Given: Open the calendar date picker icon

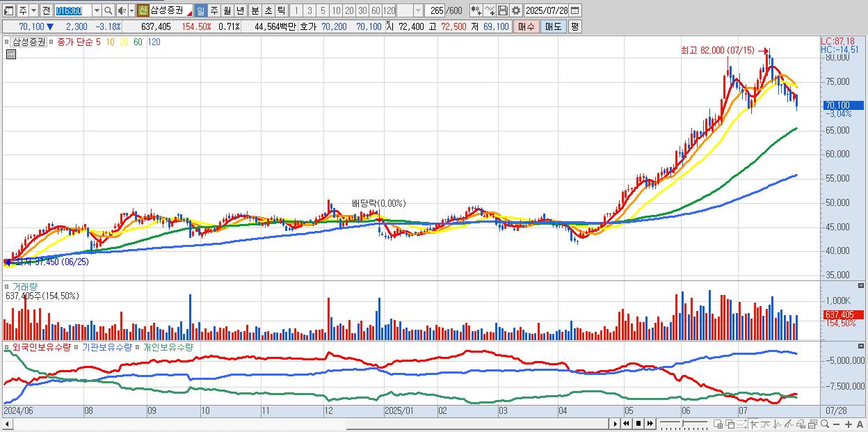Looking at the screenshot, I should coord(574,10).
